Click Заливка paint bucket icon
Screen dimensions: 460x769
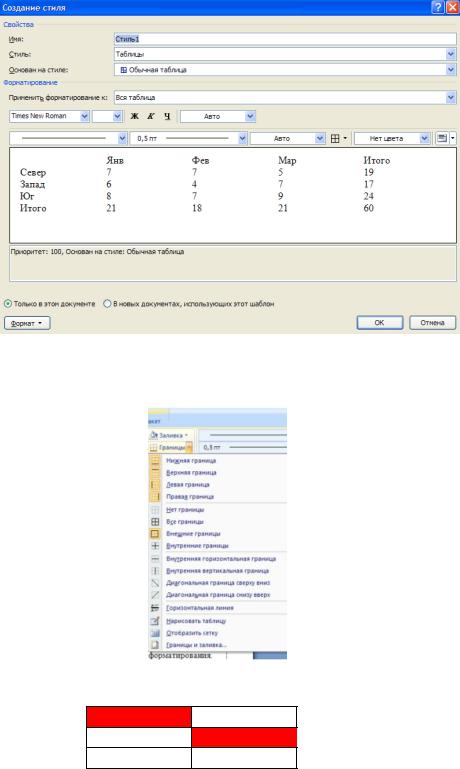[x=154, y=435]
